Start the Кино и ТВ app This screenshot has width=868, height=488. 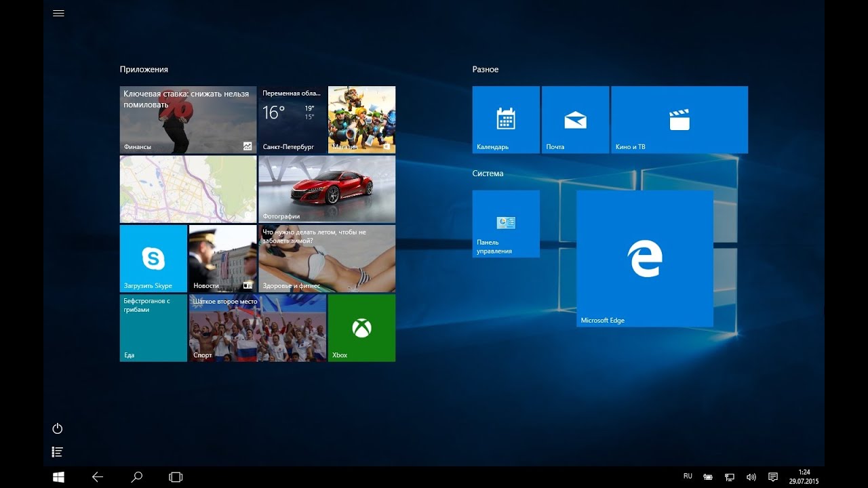click(678, 119)
